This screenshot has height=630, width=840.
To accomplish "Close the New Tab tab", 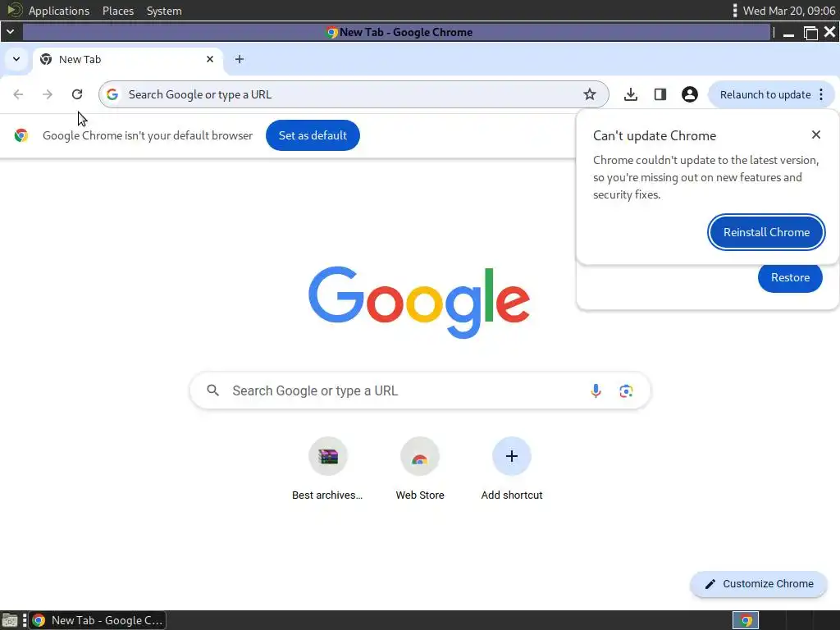I will 210,59.
